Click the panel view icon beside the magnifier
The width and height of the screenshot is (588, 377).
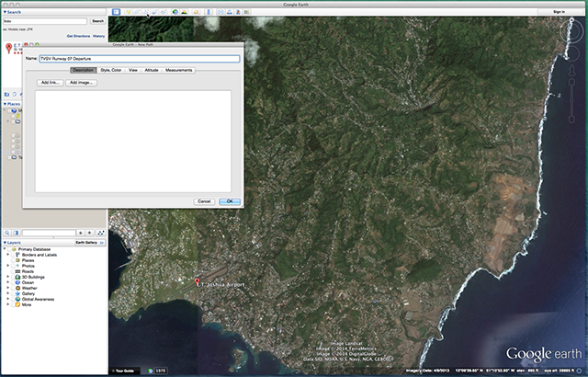coord(17,233)
